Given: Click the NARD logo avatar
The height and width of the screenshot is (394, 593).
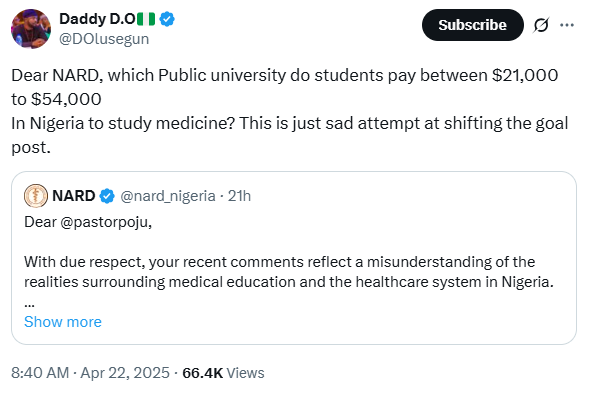Looking at the screenshot, I should pos(36,196).
